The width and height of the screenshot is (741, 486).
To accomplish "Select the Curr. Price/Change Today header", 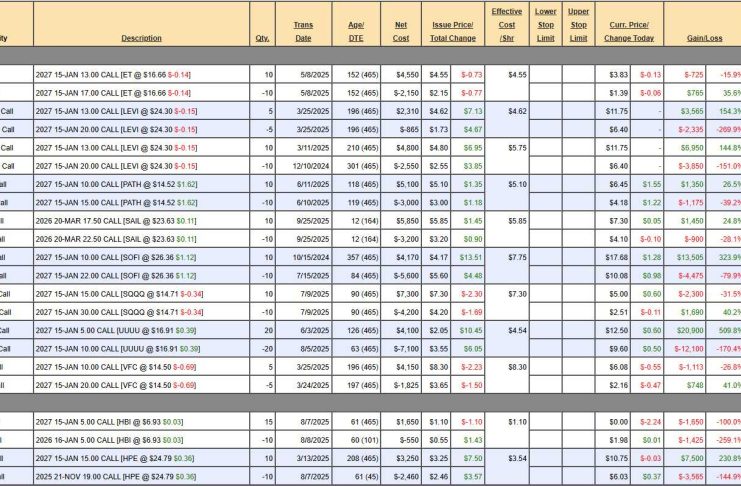I will [x=628, y=31].
